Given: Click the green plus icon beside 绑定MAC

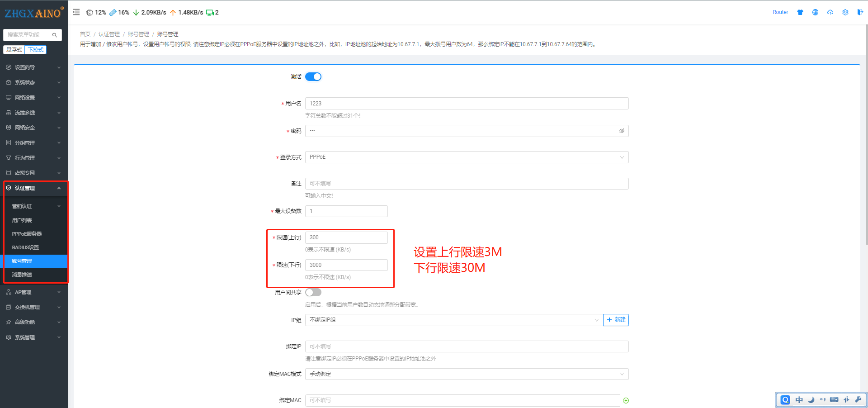Looking at the screenshot, I should tap(626, 400).
